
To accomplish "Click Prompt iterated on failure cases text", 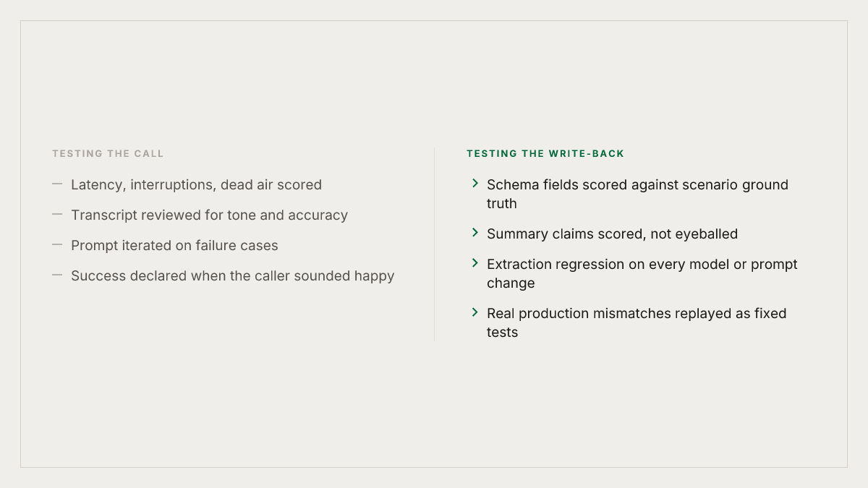I will tap(174, 246).
